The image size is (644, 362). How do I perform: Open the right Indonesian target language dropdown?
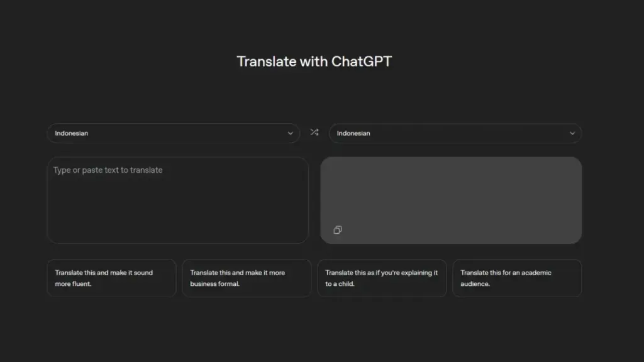(455, 133)
